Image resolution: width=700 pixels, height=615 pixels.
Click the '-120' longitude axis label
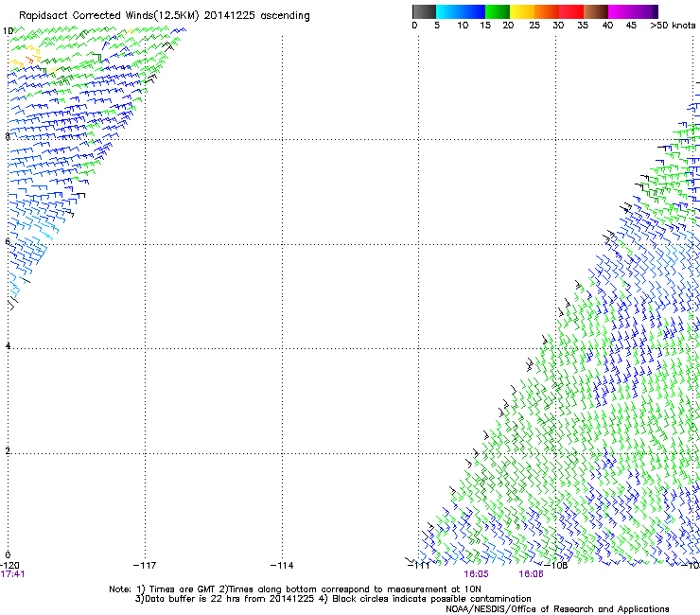point(9,566)
